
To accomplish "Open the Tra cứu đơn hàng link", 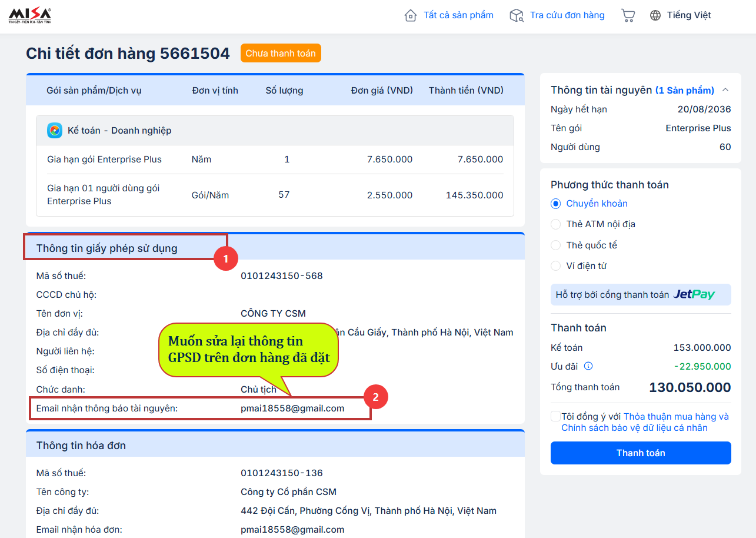I will coord(567,15).
